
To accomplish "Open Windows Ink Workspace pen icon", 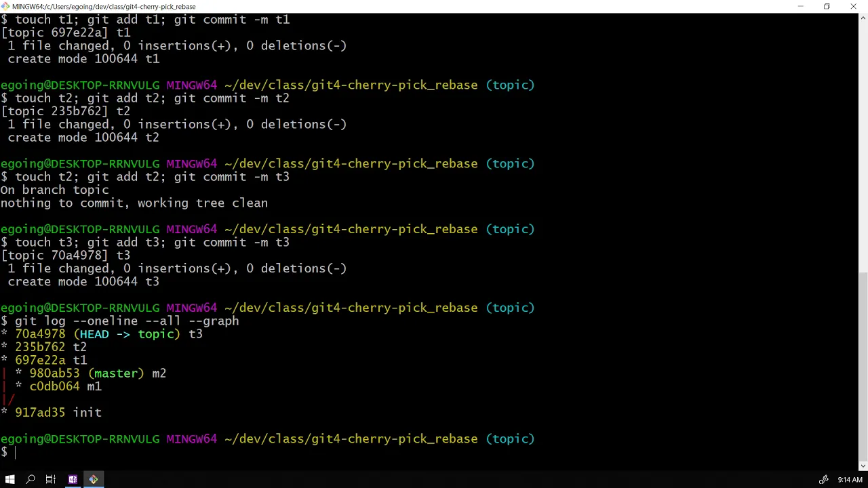I will (x=824, y=480).
